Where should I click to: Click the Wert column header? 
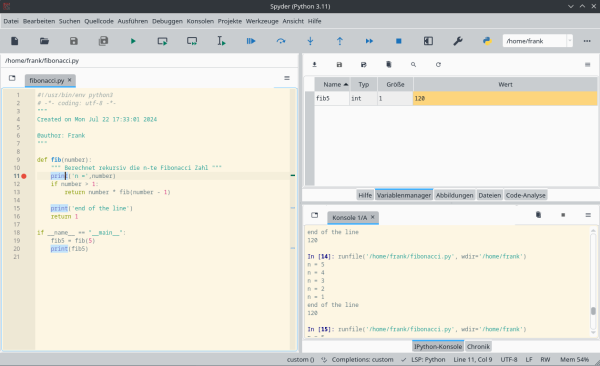(x=505, y=84)
